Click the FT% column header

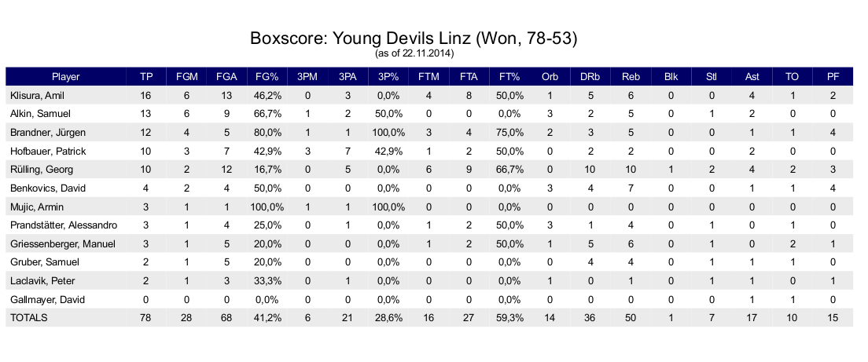click(509, 77)
